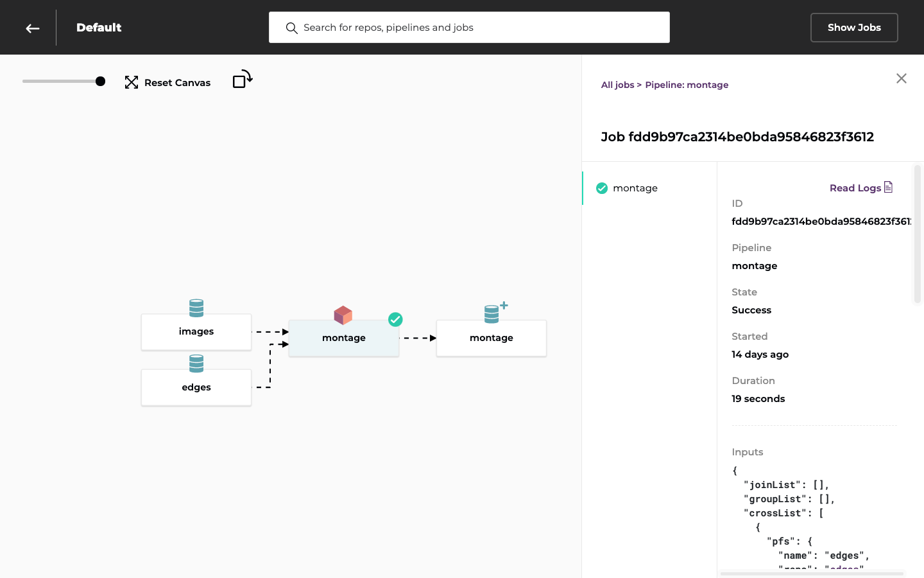The width and height of the screenshot is (924, 578).
Task: Select the images repo node
Action: click(x=196, y=332)
